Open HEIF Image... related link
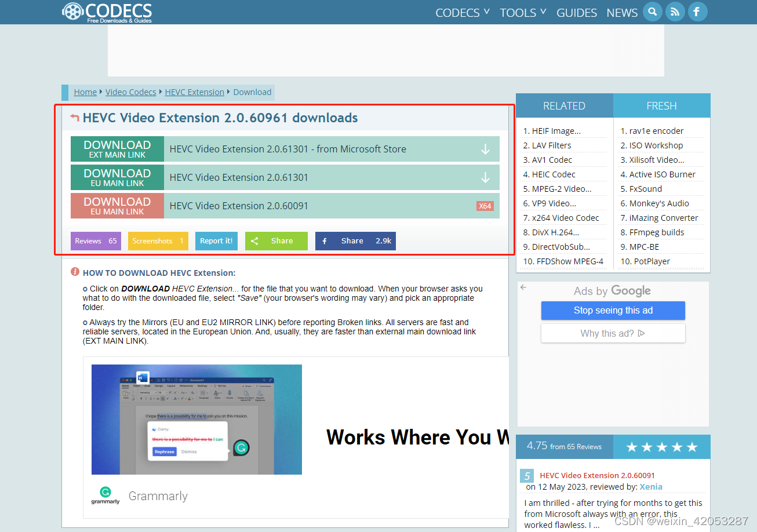Image resolution: width=757 pixels, height=532 pixels. pyautogui.click(x=556, y=131)
